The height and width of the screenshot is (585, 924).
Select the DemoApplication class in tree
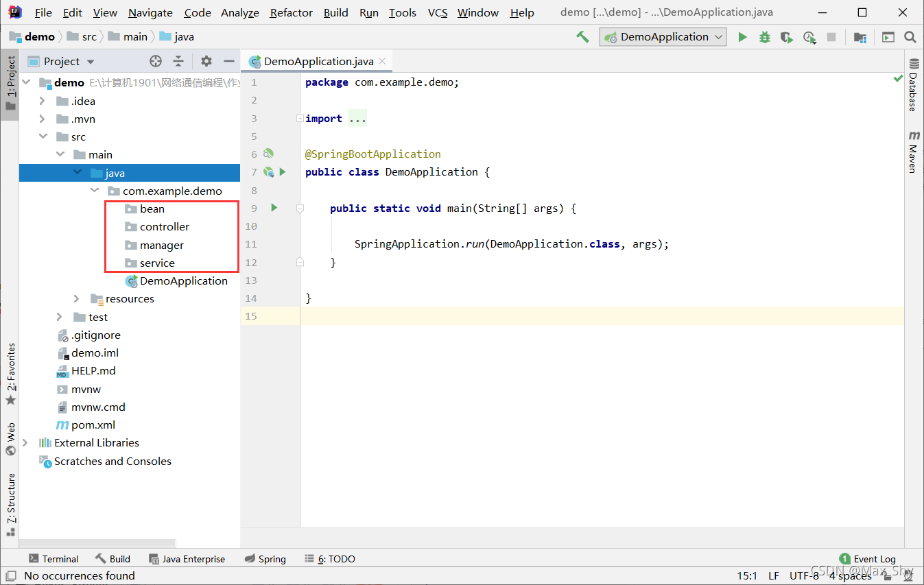click(x=176, y=280)
